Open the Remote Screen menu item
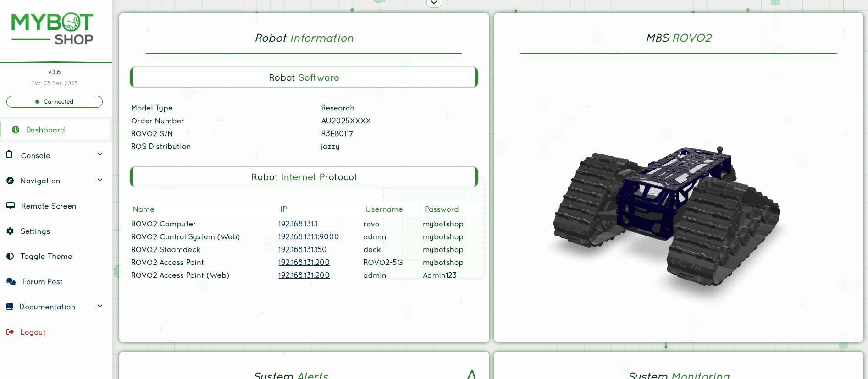 click(49, 206)
